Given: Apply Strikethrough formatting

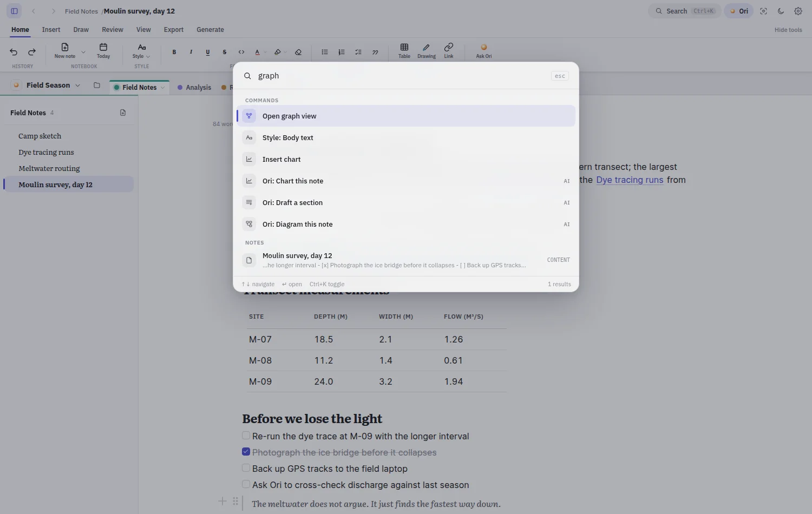Looking at the screenshot, I should 225,52.
